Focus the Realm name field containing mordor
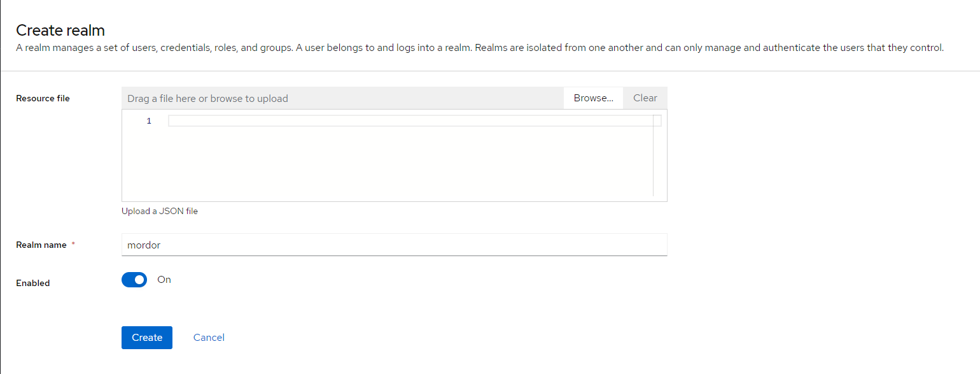The height and width of the screenshot is (374, 980). coord(394,245)
